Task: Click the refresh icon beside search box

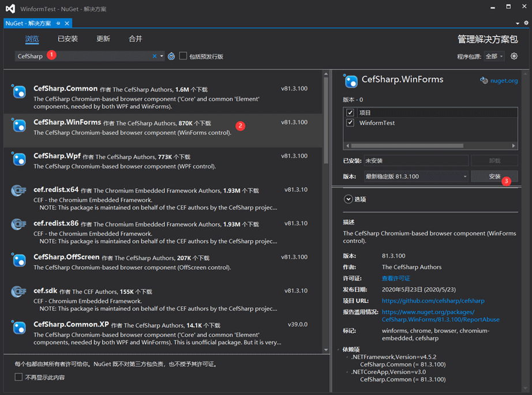Action: click(x=171, y=56)
